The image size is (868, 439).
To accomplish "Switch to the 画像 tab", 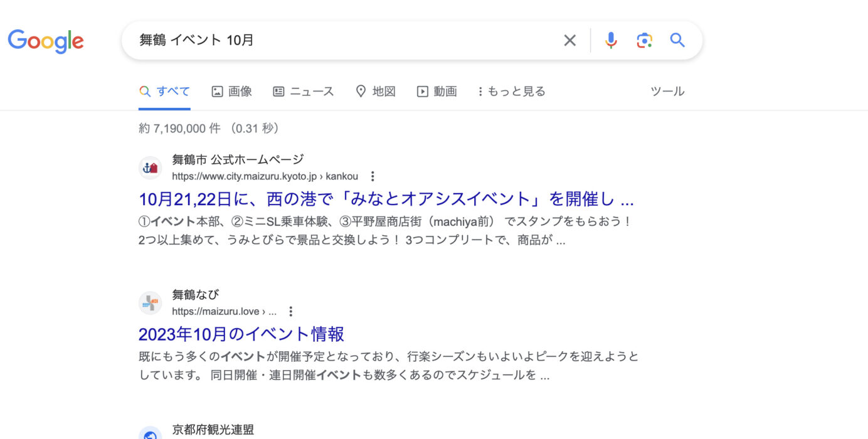I will (x=231, y=92).
